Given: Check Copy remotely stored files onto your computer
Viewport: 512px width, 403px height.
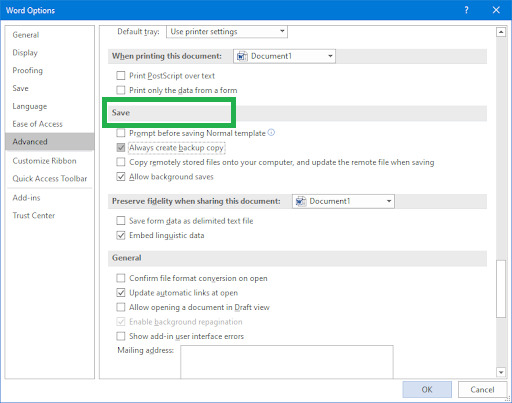Looking at the screenshot, I should 121,162.
